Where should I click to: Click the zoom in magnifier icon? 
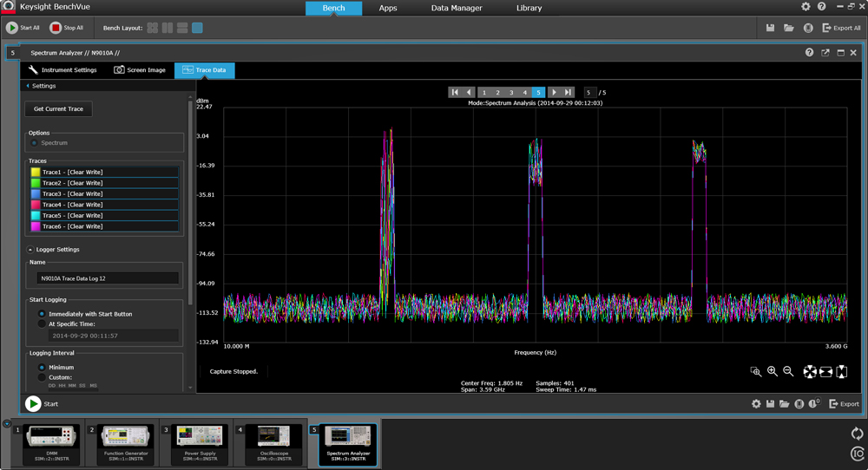[773, 371]
